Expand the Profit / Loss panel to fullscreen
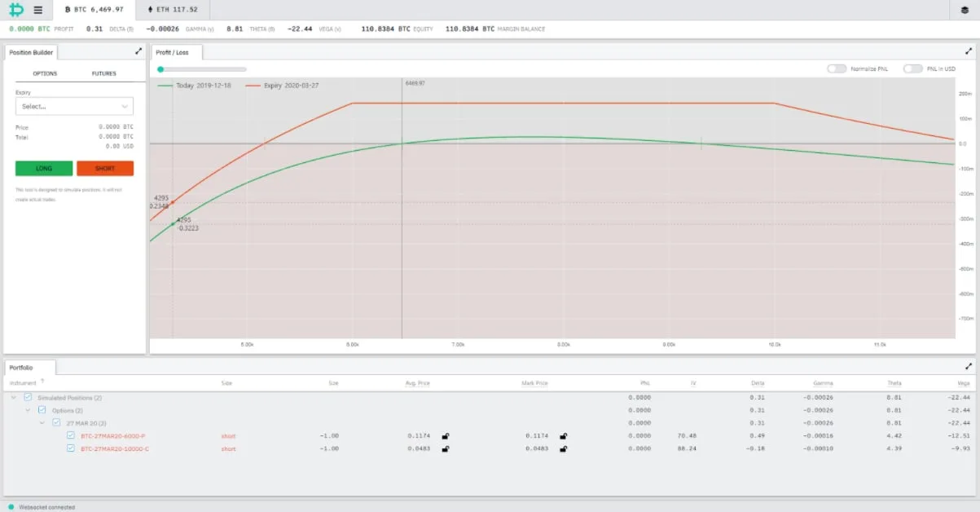 (x=969, y=51)
